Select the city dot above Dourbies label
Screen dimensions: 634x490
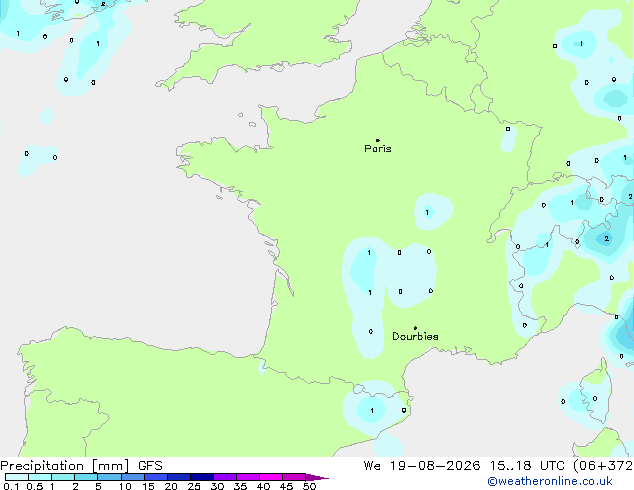[x=415, y=328]
